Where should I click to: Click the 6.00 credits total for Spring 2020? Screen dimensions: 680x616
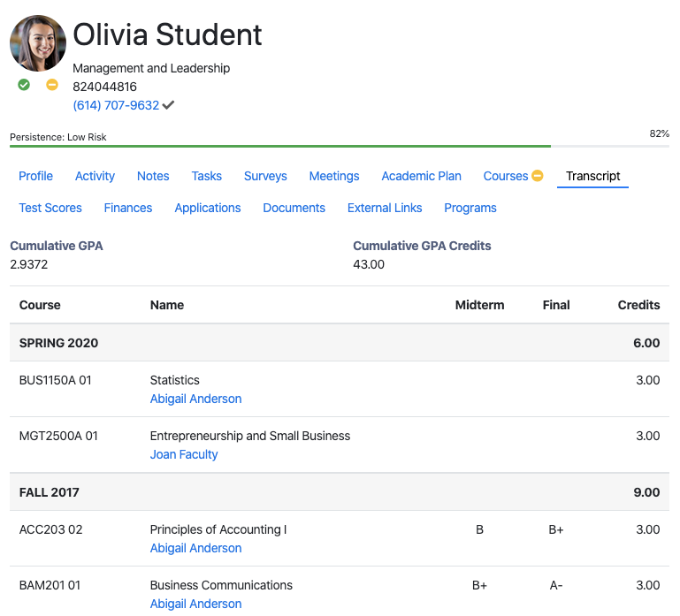[x=646, y=342]
